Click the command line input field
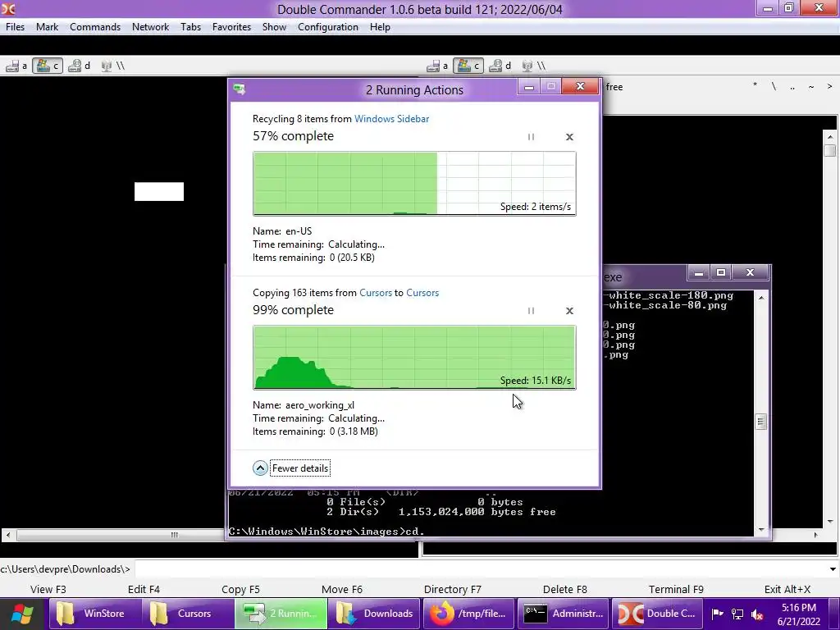This screenshot has height=630, width=840. [x=480, y=569]
